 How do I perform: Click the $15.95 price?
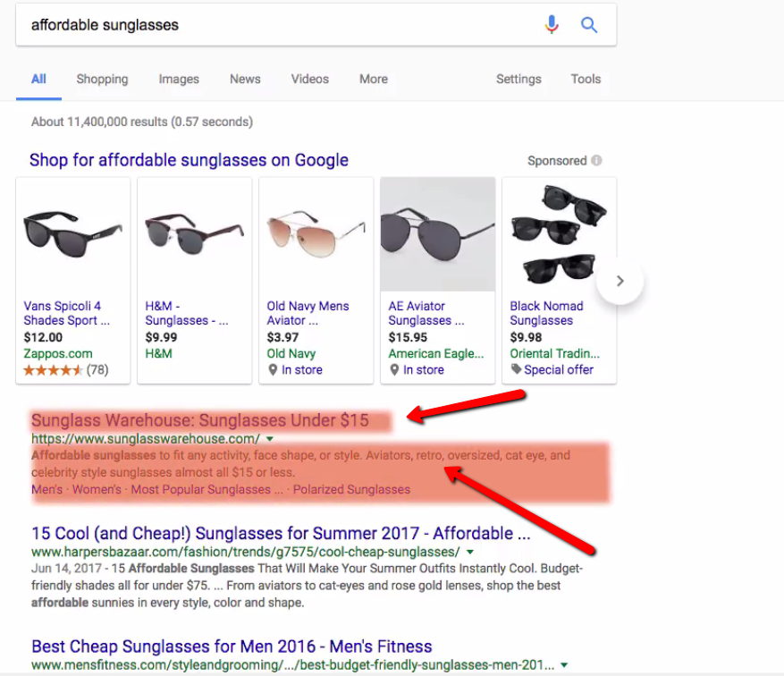click(x=408, y=337)
